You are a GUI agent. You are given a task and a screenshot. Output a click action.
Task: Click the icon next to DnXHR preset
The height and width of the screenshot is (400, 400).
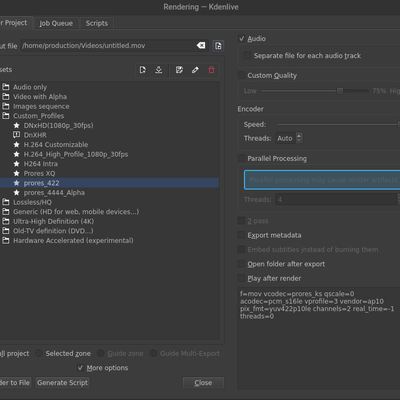pos(16,135)
